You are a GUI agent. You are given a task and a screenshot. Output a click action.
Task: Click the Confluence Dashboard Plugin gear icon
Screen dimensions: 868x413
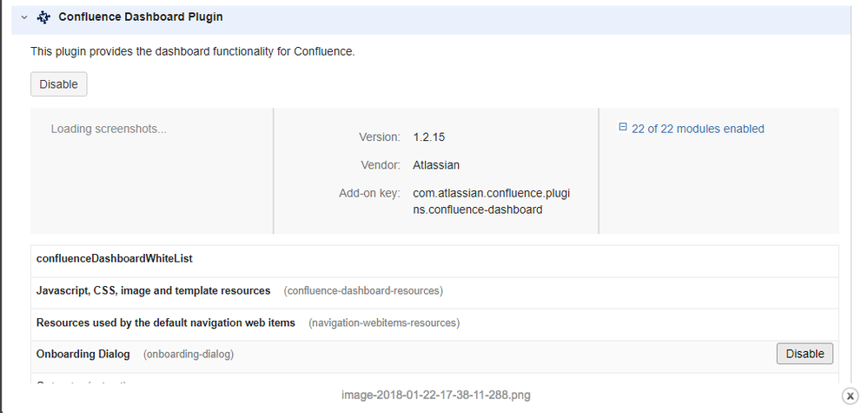click(43, 17)
